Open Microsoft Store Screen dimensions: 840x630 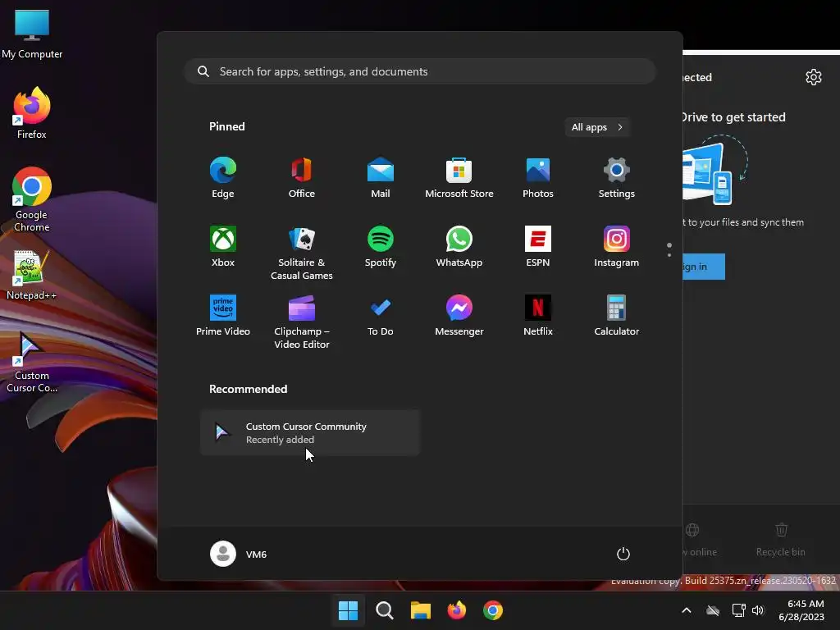pos(459,178)
